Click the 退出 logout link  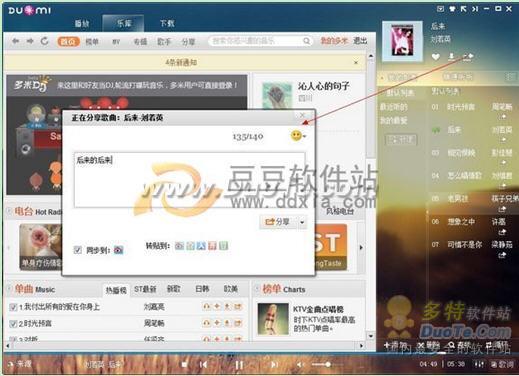360,41
